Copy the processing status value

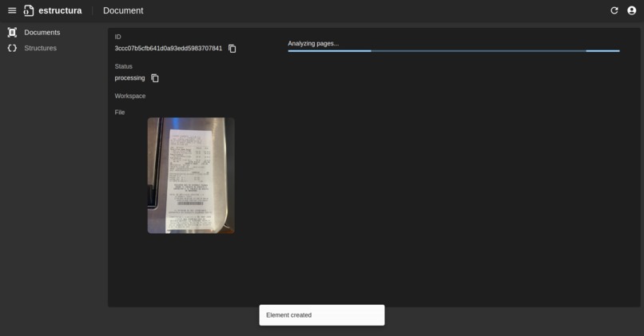tap(155, 78)
